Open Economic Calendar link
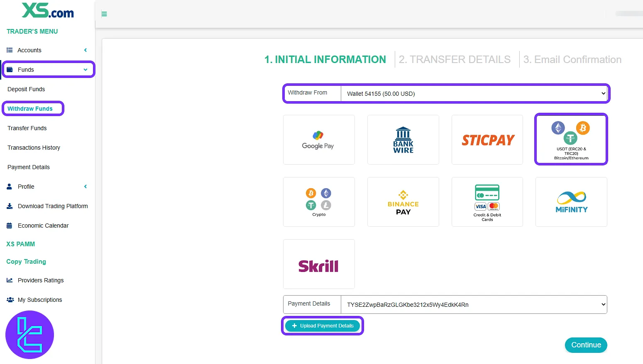 click(x=43, y=226)
